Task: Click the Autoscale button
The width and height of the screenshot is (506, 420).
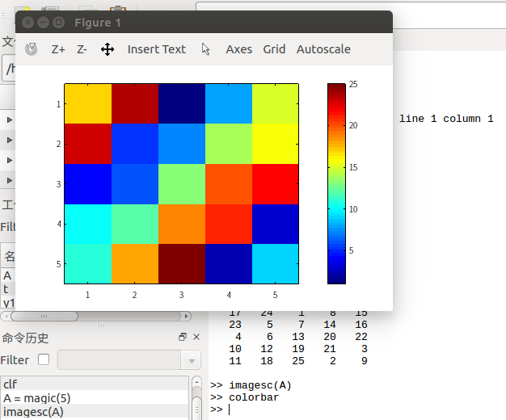Action: pyautogui.click(x=323, y=49)
